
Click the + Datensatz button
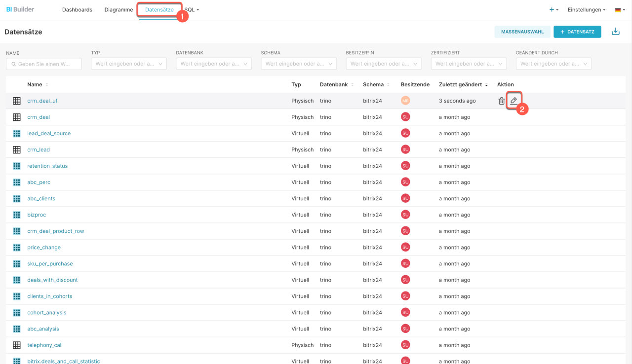577,32
